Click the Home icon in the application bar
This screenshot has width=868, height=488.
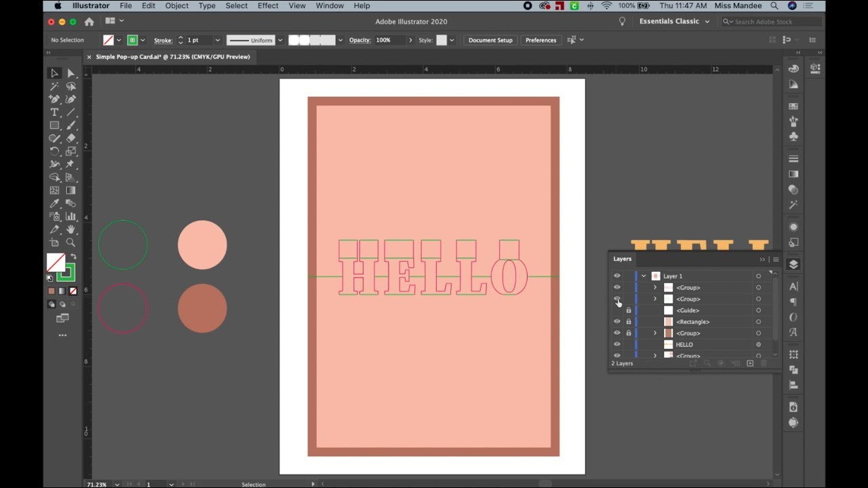click(x=89, y=22)
